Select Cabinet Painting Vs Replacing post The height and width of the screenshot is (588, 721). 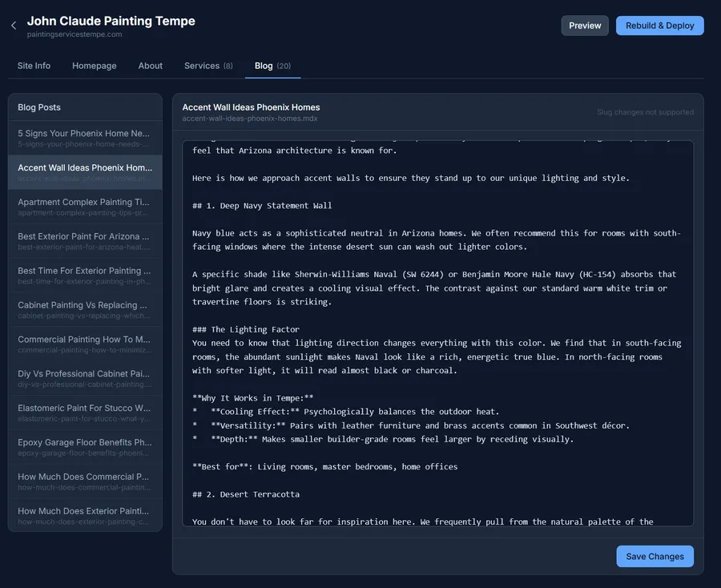click(85, 309)
